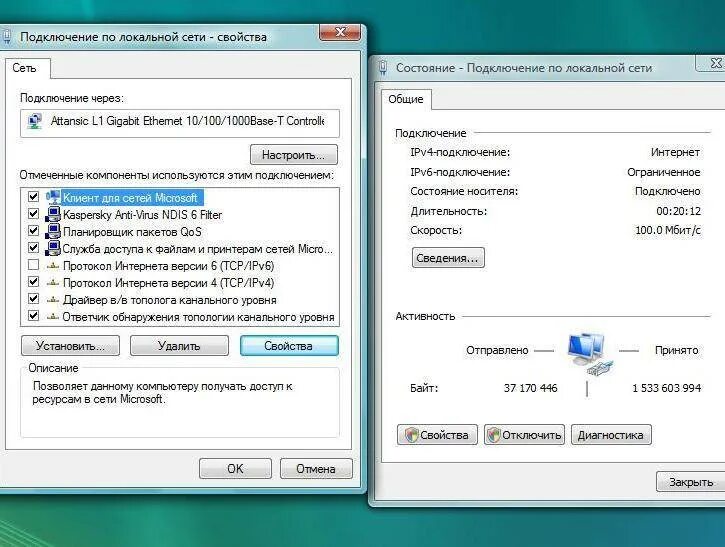This screenshot has height=547, width=725.
Task: Toggle file and printer sharing service checkbox
Action: click(33, 247)
